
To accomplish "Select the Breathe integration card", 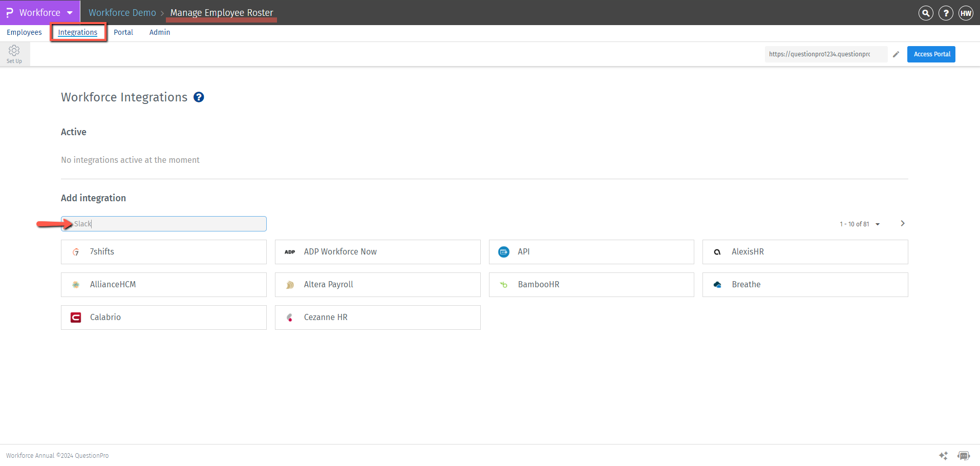I will tap(805, 285).
